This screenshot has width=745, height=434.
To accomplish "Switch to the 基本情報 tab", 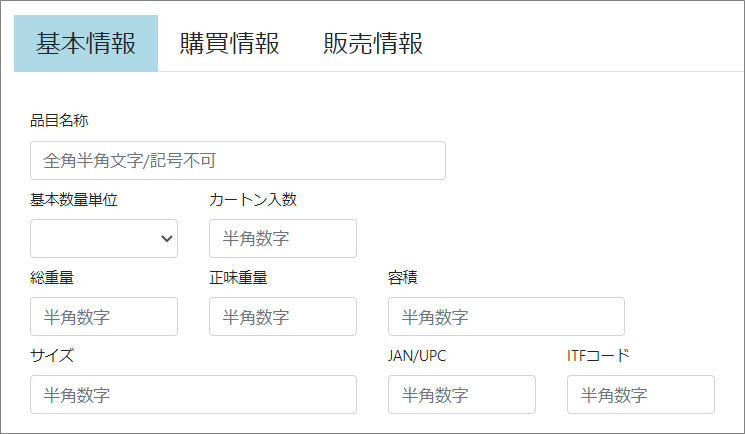I will click(86, 44).
